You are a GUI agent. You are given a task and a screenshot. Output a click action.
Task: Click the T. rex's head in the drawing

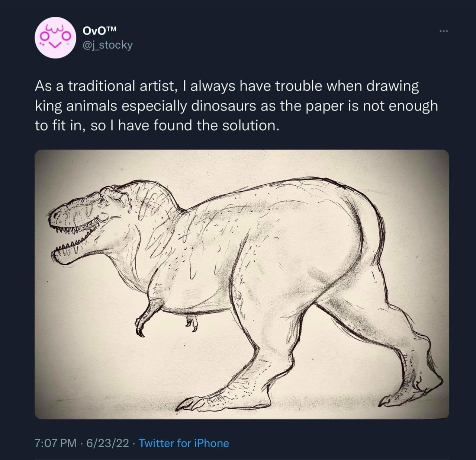click(86, 220)
